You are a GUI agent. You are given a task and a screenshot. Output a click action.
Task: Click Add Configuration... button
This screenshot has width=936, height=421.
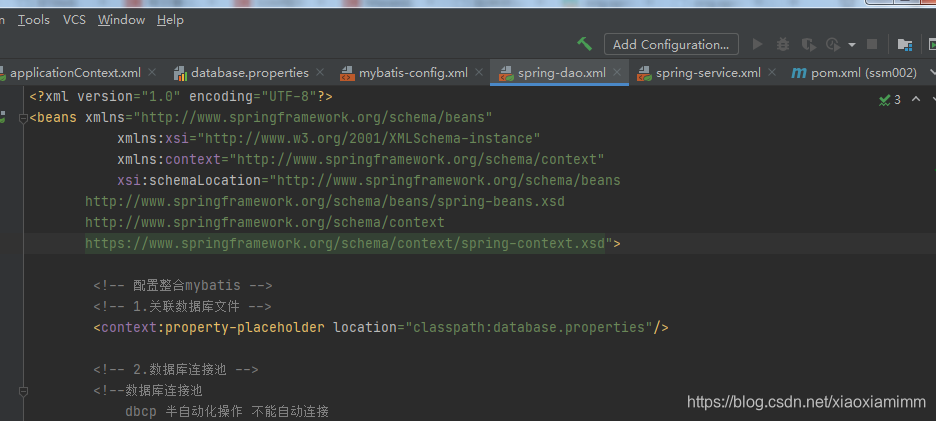tap(671, 44)
